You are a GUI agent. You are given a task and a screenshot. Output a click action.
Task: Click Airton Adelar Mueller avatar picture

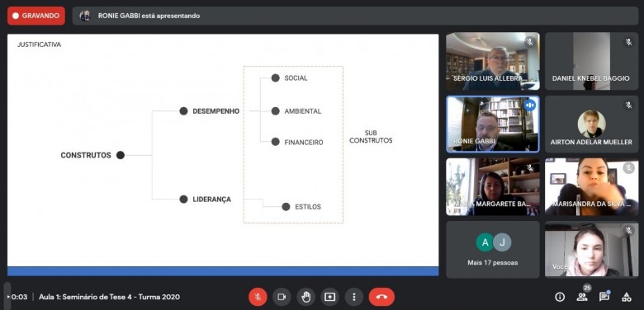[x=591, y=124]
